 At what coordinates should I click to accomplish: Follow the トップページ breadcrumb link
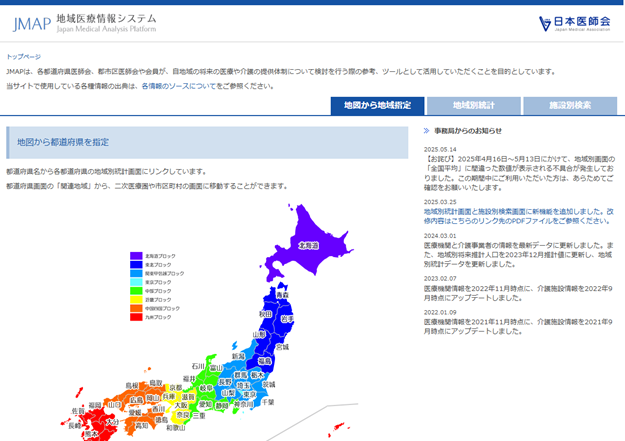point(24,57)
